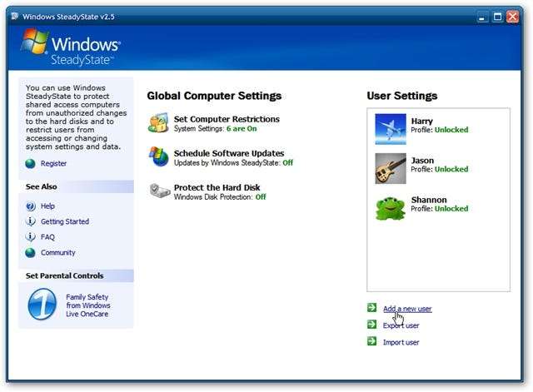Click the Help question mark icon
This screenshot has height=392, width=533.
30,206
